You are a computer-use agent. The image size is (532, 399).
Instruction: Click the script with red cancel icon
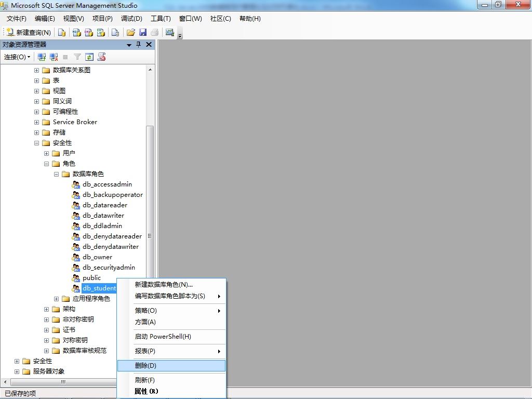click(x=101, y=57)
